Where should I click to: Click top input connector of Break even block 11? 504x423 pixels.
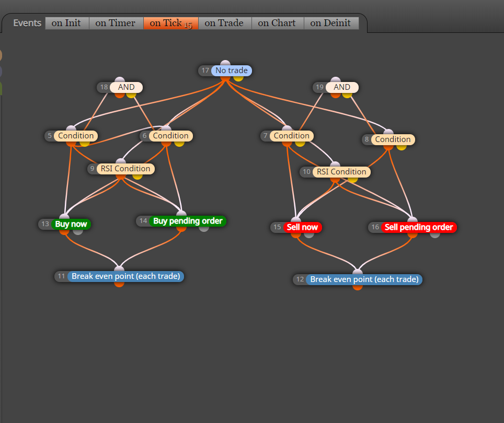click(x=119, y=268)
